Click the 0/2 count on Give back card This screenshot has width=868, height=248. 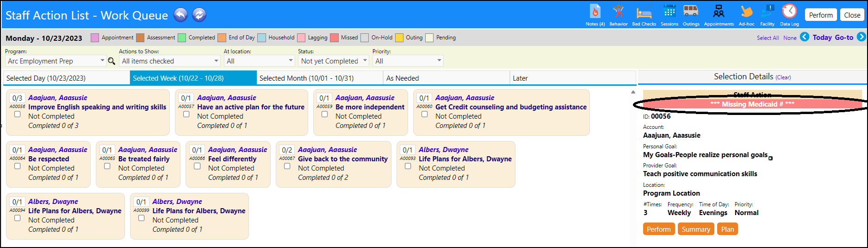click(x=287, y=150)
